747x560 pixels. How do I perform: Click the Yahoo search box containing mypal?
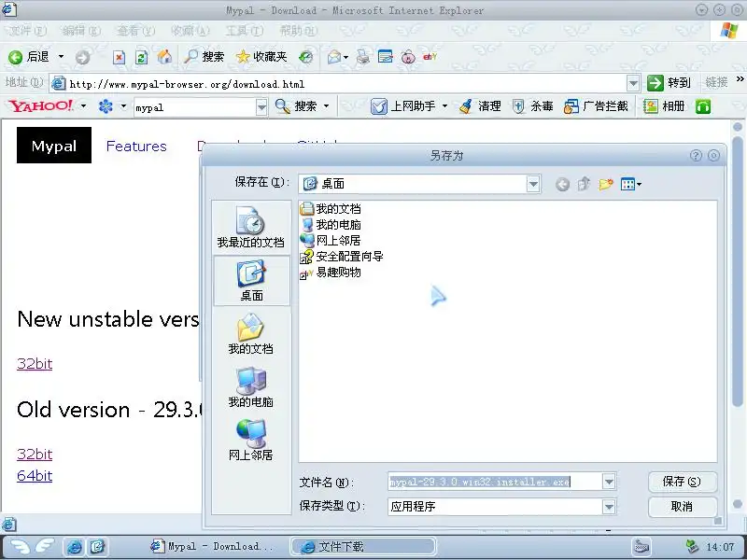click(195, 107)
